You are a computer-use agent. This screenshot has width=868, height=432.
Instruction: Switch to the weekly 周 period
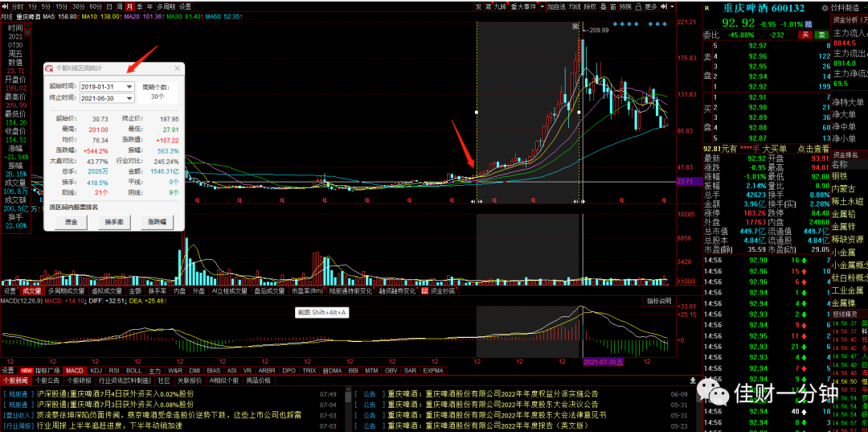point(119,6)
